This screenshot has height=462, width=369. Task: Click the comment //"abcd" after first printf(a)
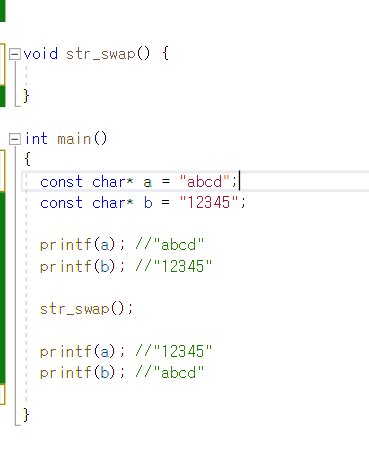[x=170, y=245]
